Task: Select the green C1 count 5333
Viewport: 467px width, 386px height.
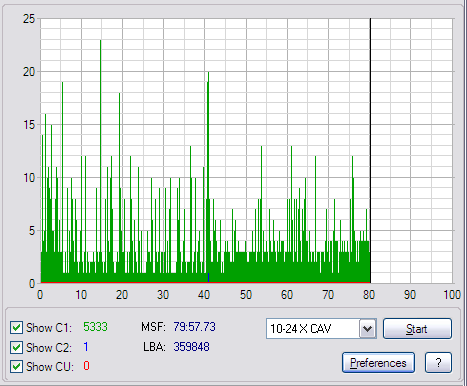Action: [x=95, y=327]
